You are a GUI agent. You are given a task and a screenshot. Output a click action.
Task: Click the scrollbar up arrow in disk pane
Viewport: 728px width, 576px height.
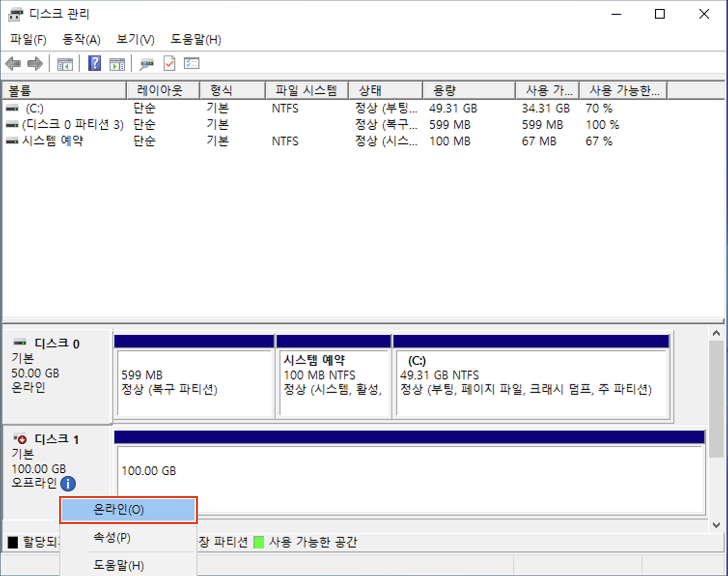(x=716, y=333)
